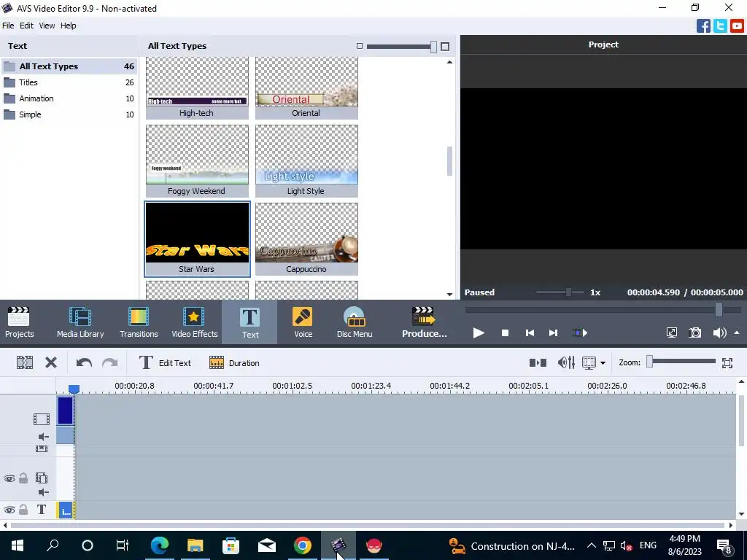
Task: Select the text clip on timeline
Action: click(x=66, y=510)
